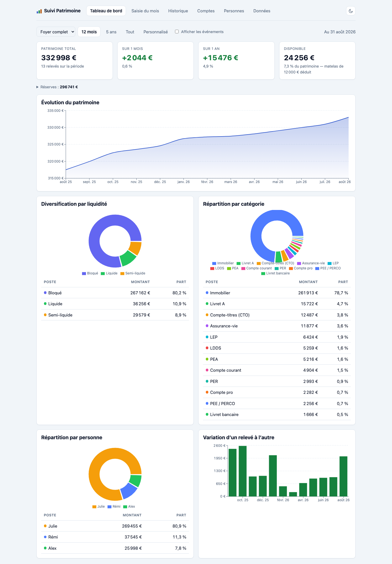The height and width of the screenshot is (564, 392).
Task: Navigate to the Personnes tab
Action: click(x=234, y=11)
